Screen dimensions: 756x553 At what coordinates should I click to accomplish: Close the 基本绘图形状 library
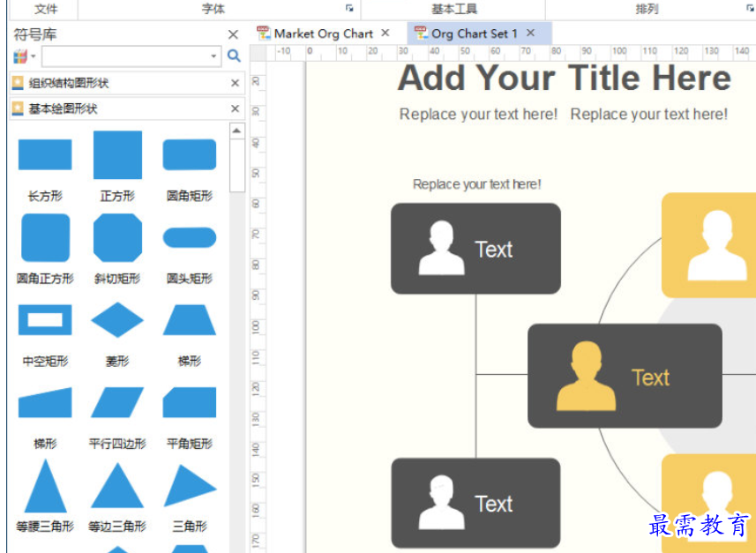coord(236,108)
